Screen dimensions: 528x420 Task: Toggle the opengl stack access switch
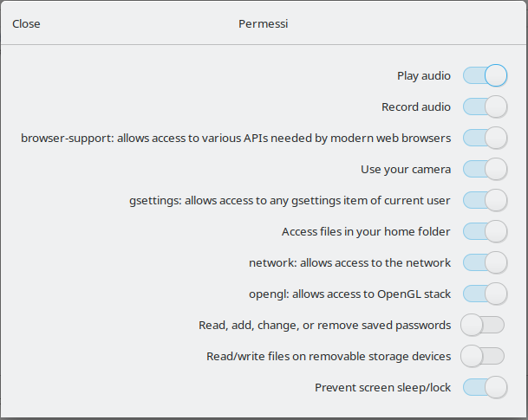(x=485, y=294)
